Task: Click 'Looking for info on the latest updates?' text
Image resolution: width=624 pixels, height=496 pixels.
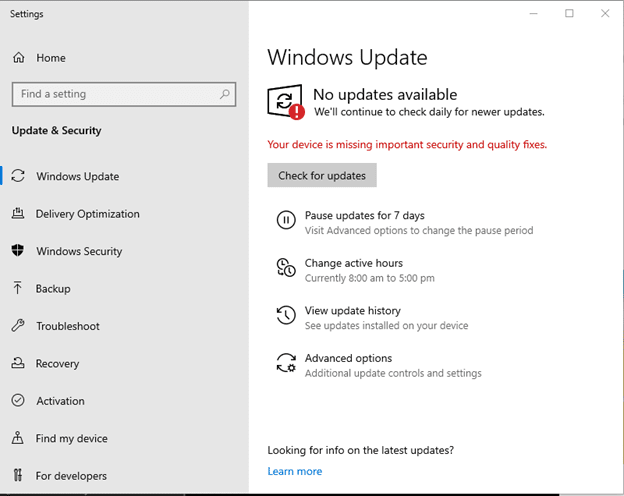Action: [x=361, y=450]
